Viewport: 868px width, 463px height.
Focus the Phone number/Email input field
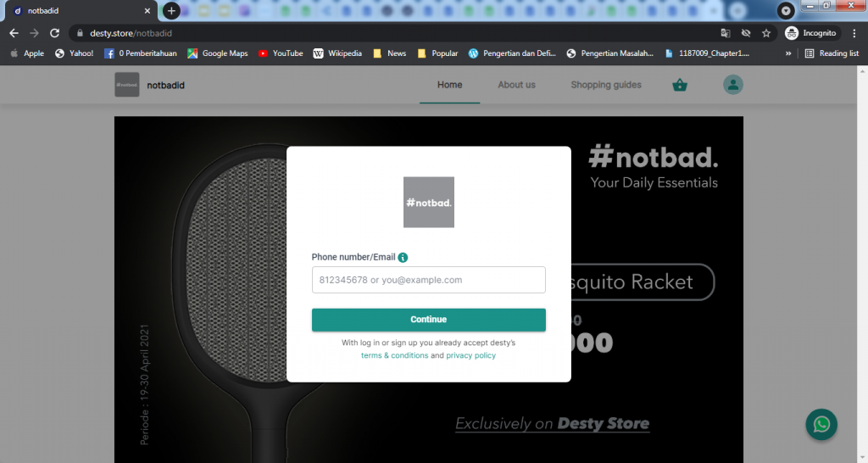point(428,280)
